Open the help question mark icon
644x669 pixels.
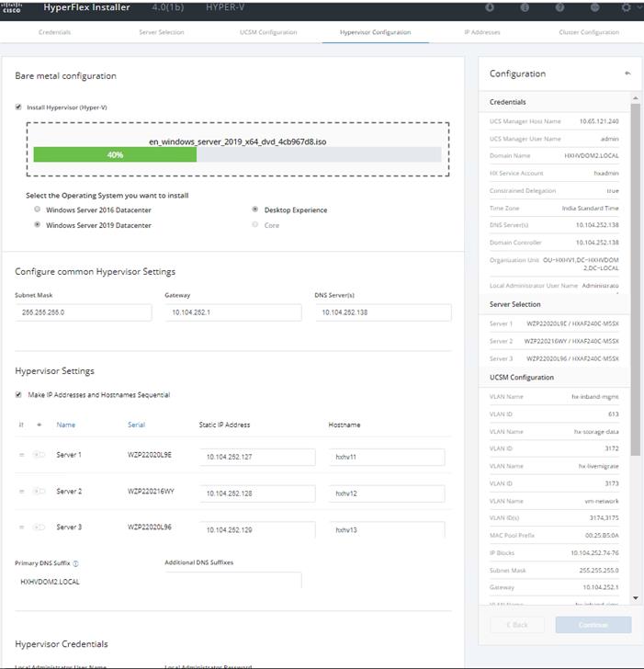559,7
